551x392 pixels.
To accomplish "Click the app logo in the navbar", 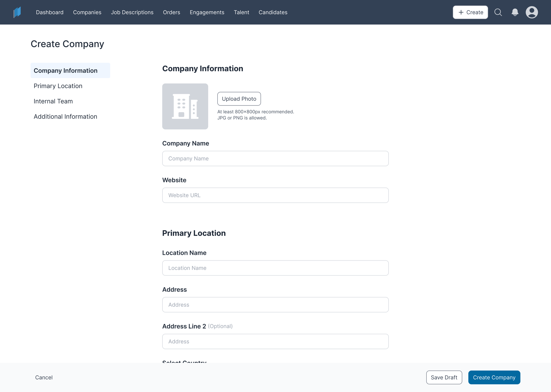I will tap(17, 12).
